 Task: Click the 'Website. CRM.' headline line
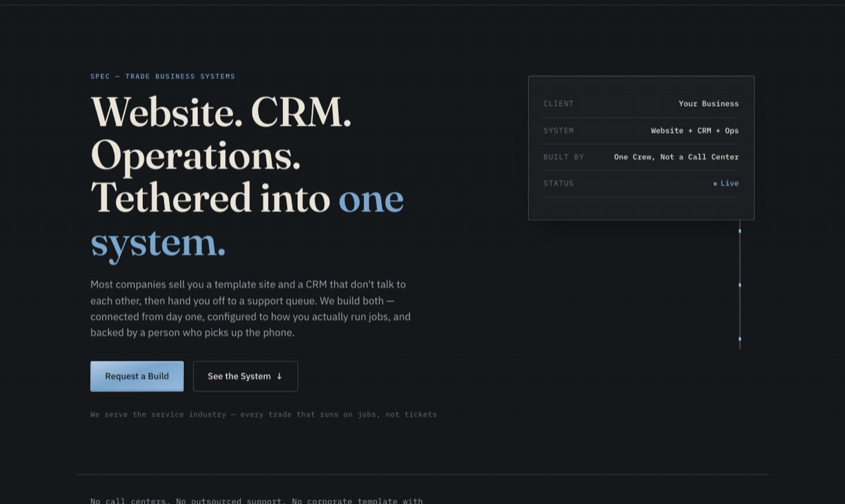pyautogui.click(x=221, y=111)
